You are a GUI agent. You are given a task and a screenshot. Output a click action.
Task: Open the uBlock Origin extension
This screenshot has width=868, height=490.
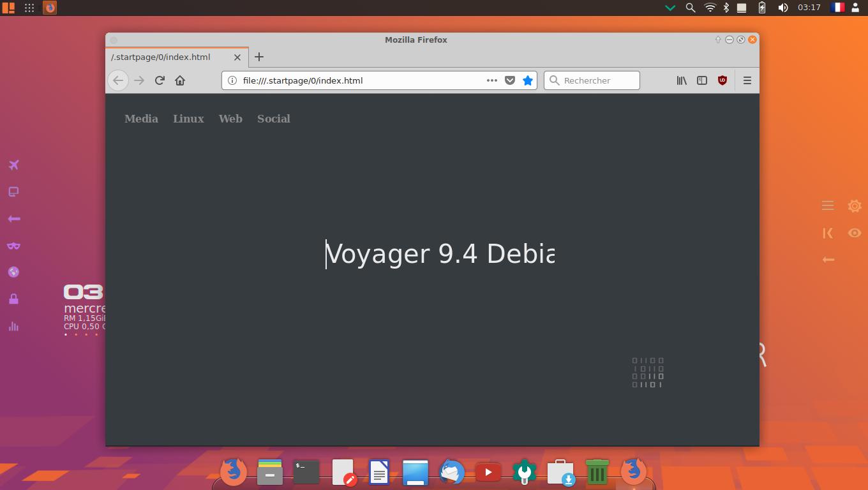tap(722, 80)
